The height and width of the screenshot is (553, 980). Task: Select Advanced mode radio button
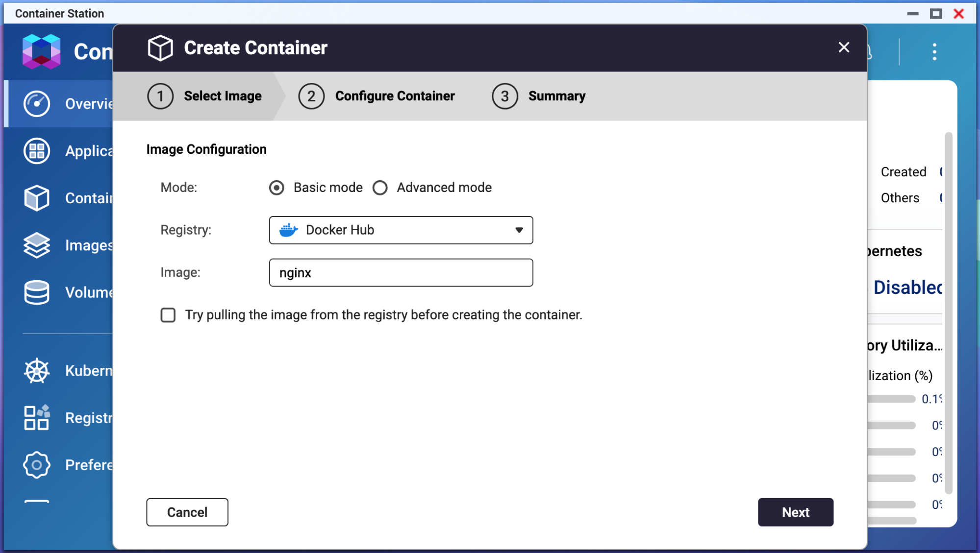[x=380, y=188]
